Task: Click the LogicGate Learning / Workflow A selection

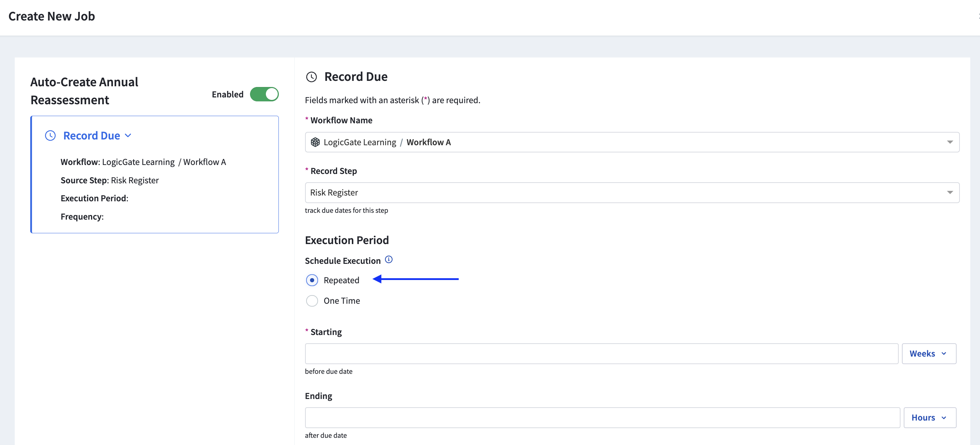Action: 387,142
